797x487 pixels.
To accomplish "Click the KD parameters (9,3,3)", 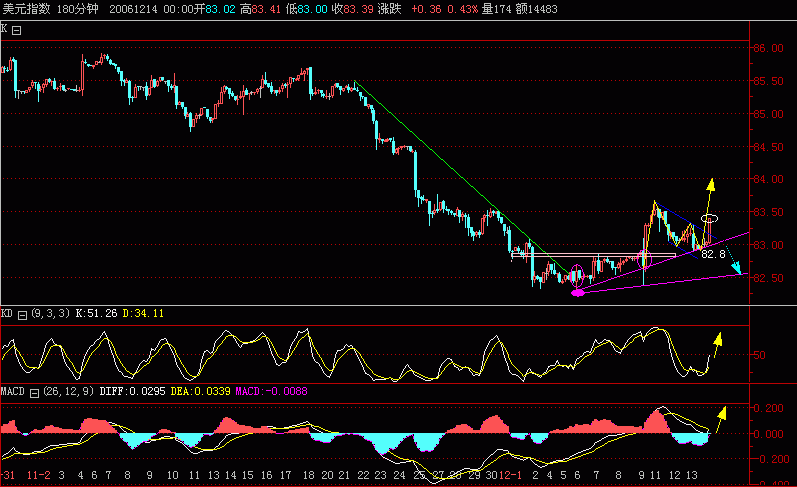I will click(50, 313).
